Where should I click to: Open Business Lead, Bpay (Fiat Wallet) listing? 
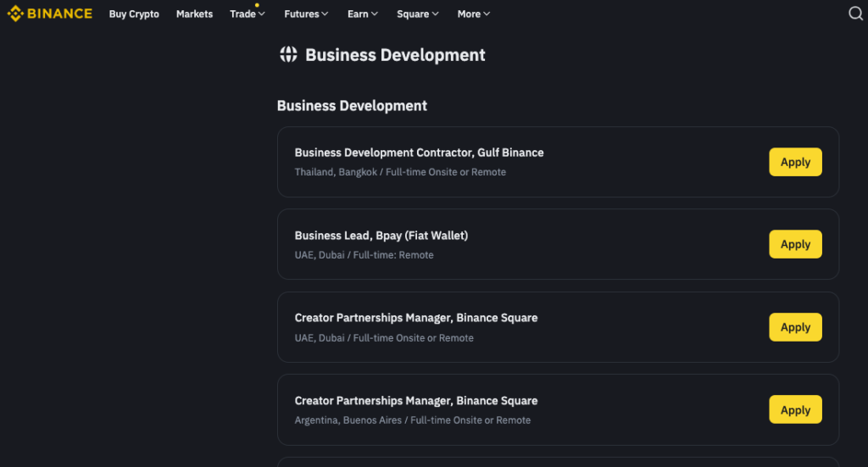[381, 236]
